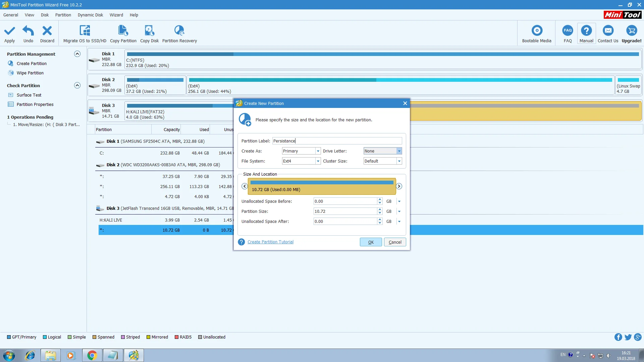Launch the Copy Partition wizard
Viewport: 644px width, 362px height.
(x=123, y=31)
